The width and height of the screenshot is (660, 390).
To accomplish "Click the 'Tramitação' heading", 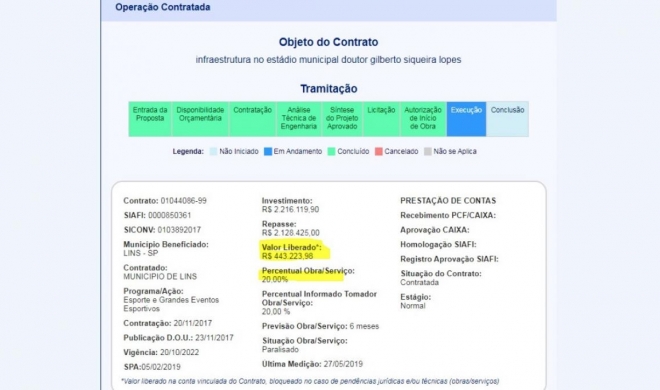I will (x=329, y=89).
